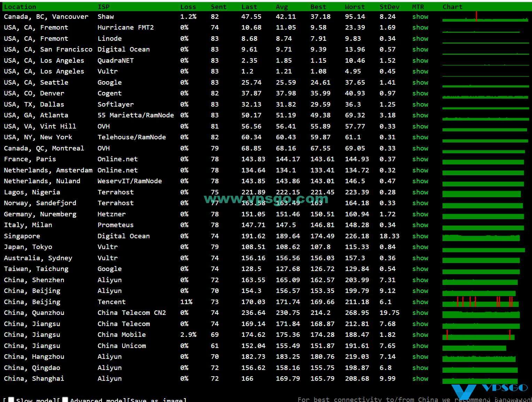This screenshot has width=532, height=402.
Task: Show MTR for Jiangsu China Unicom
Action: (420, 346)
